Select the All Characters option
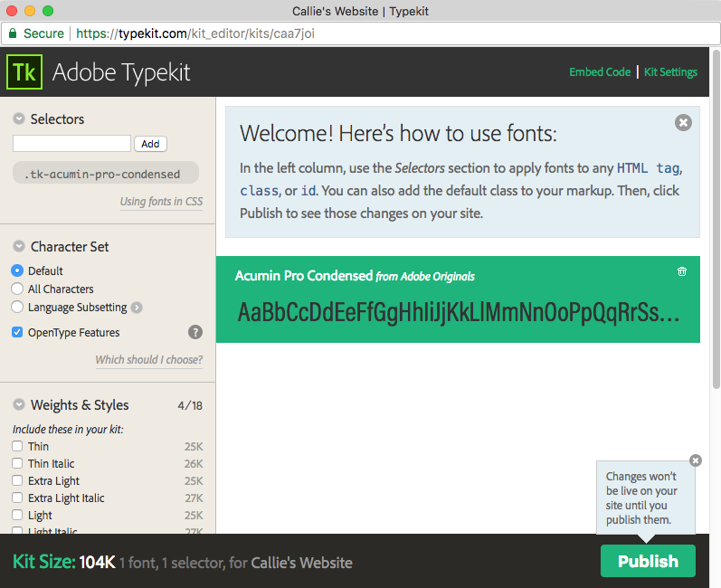Screen dimensions: 721x588 click(x=17, y=289)
